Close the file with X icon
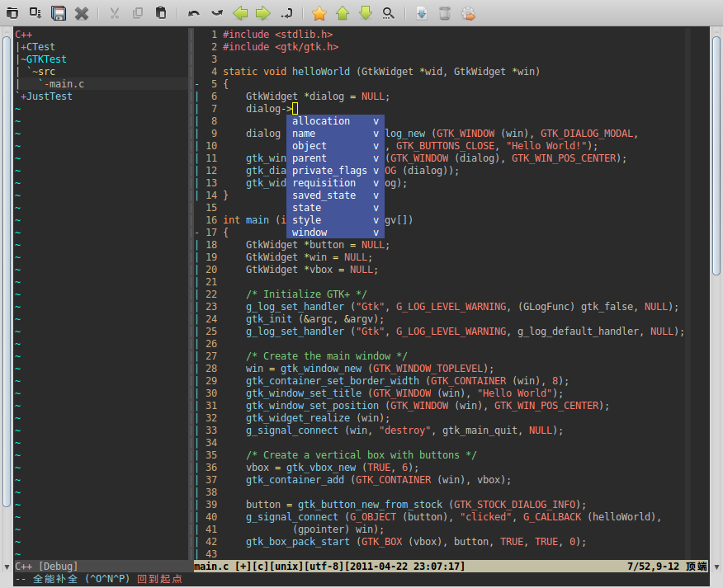 82,13
